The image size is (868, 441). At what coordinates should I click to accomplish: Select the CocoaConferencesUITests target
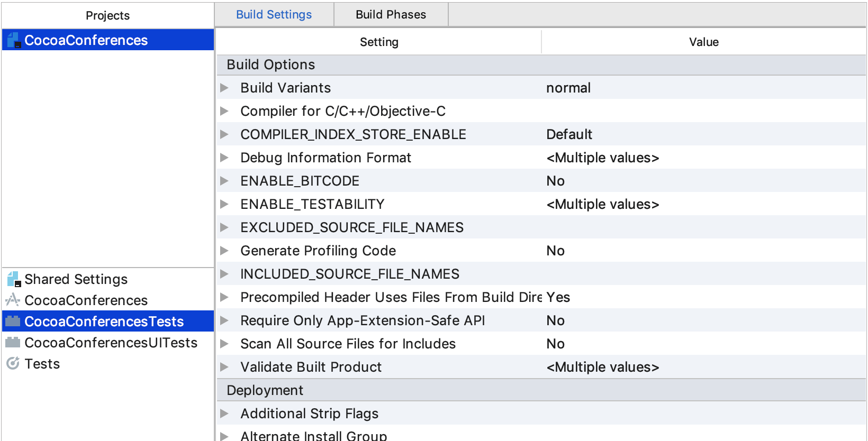[108, 342]
